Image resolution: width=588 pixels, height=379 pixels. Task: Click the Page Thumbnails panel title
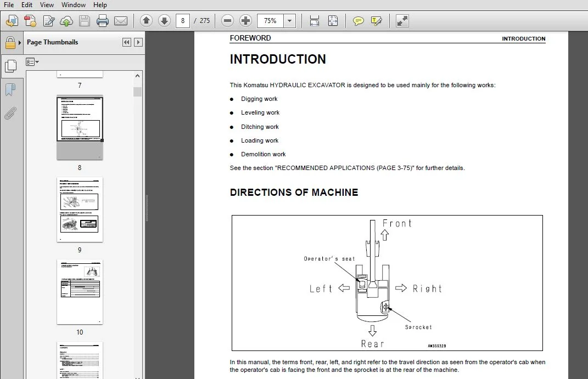tap(53, 42)
